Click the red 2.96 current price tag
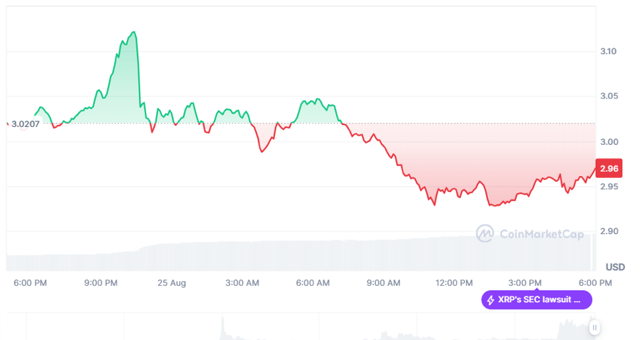The image size is (644, 340). [x=608, y=169]
